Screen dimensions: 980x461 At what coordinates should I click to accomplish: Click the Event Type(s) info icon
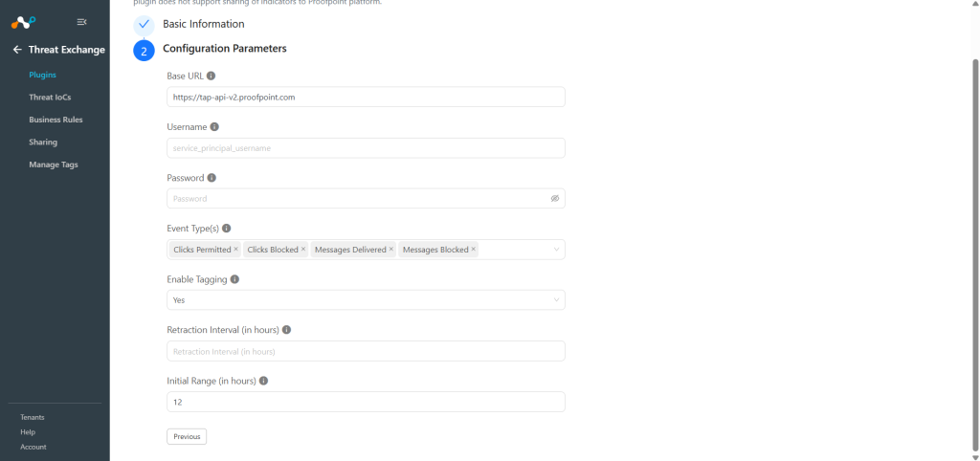point(226,229)
